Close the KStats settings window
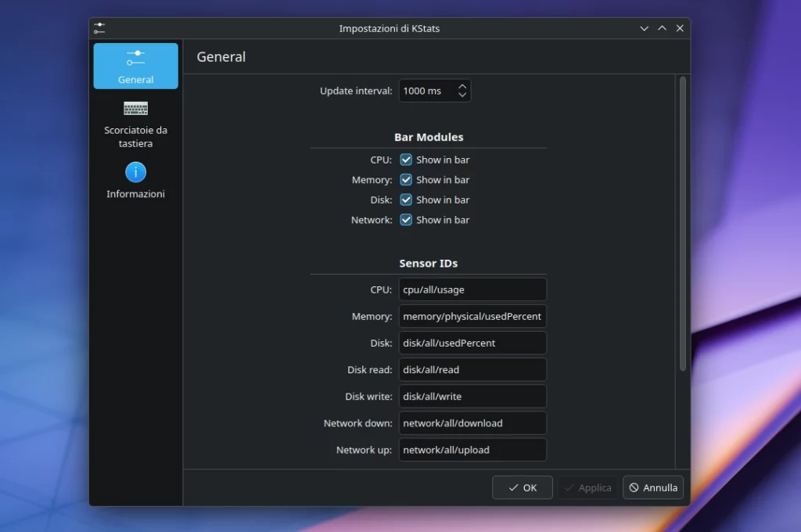This screenshot has width=801, height=532. point(680,29)
